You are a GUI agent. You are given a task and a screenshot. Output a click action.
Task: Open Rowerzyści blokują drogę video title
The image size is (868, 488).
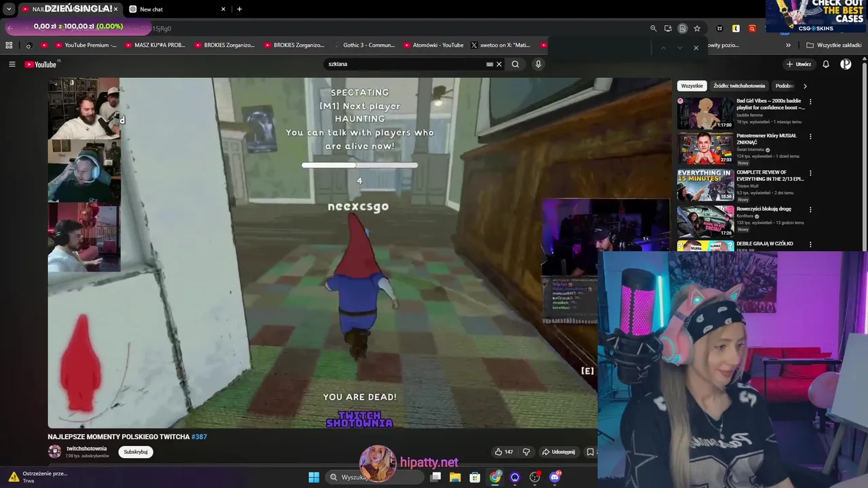coord(764,209)
